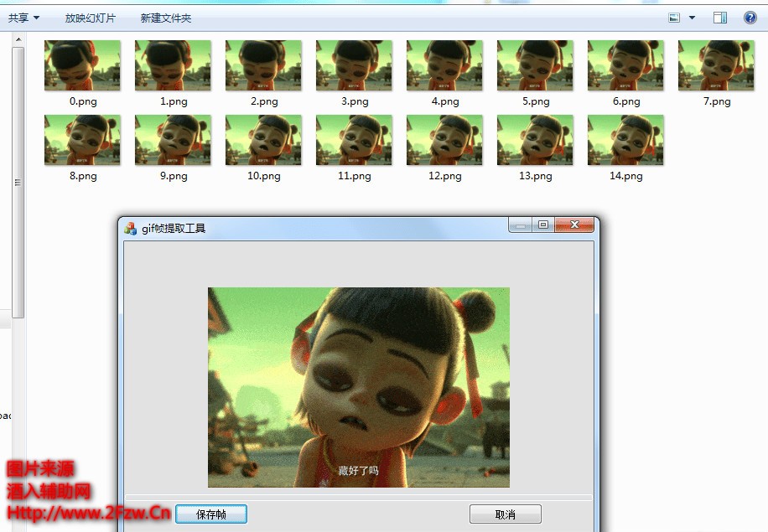
Task: Select the 6.png thumbnail
Action: 626,65
